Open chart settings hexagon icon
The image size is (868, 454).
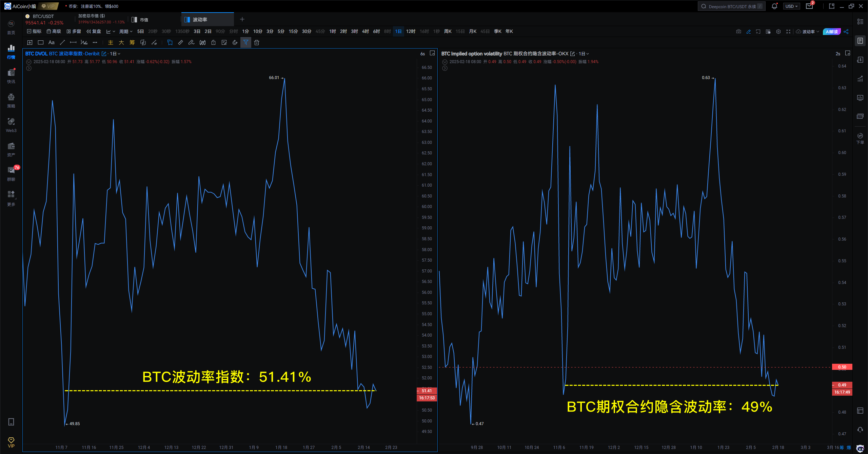click(x=778, y=32)
